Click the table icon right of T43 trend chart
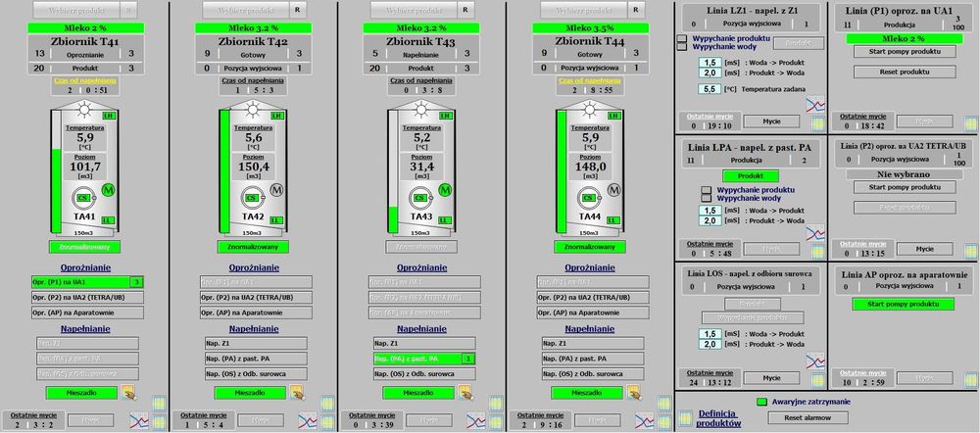 (x=496, y=422)
